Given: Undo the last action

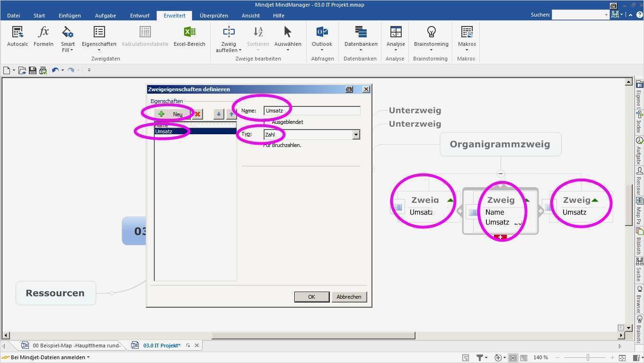Looking at the screenshot, I should (55, 70).
